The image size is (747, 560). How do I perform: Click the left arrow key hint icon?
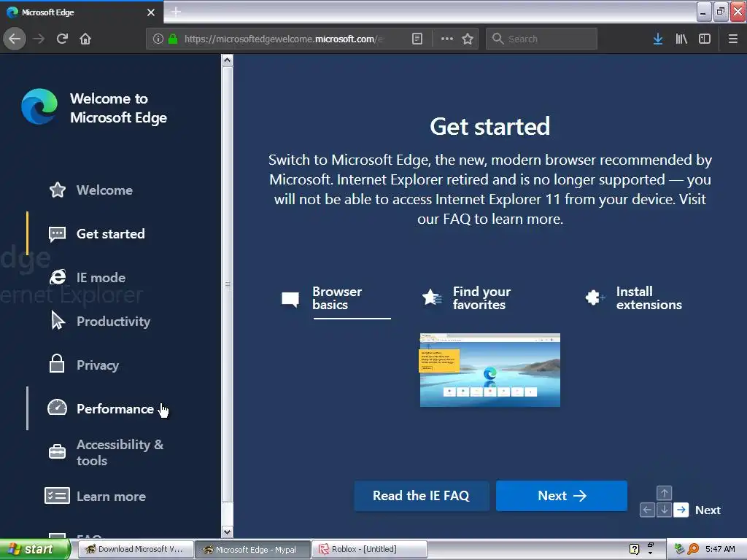(x=647, y=510)
